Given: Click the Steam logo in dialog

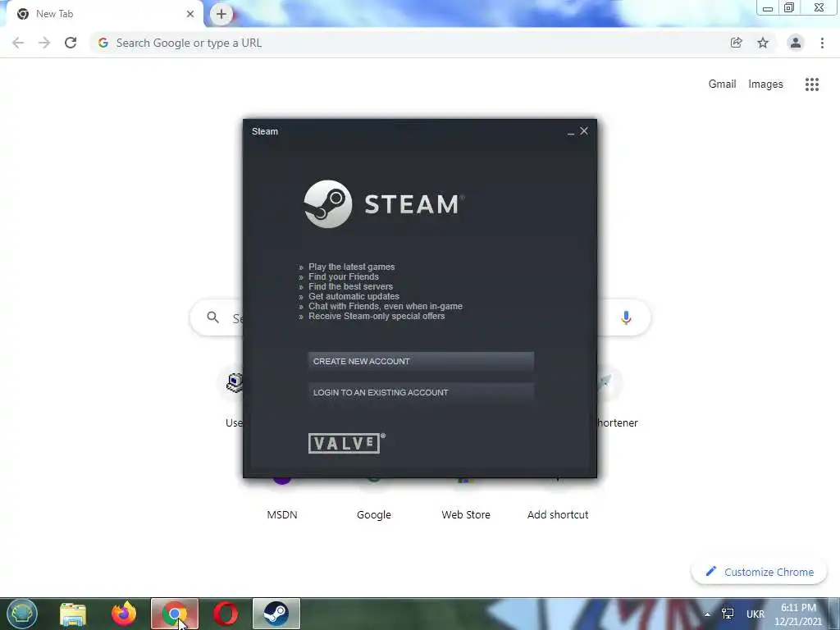Looking at the screenshot, I should pyautogui.click(x=384, y=204).
